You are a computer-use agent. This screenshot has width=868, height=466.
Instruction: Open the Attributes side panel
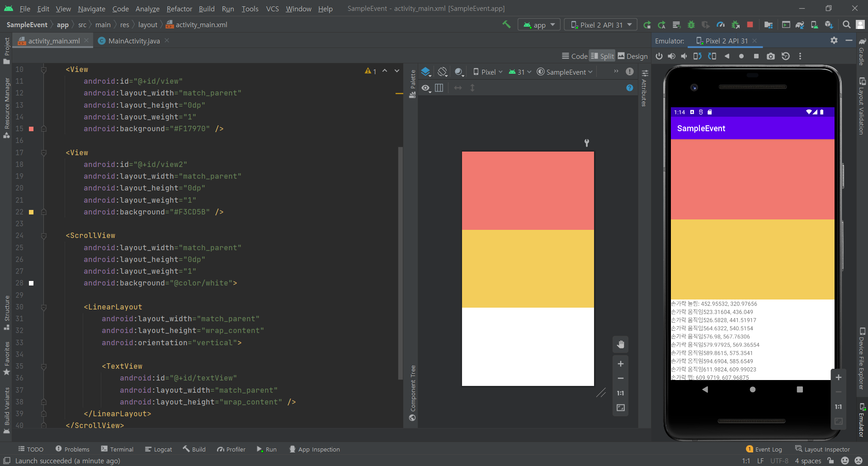pos(645,88)
